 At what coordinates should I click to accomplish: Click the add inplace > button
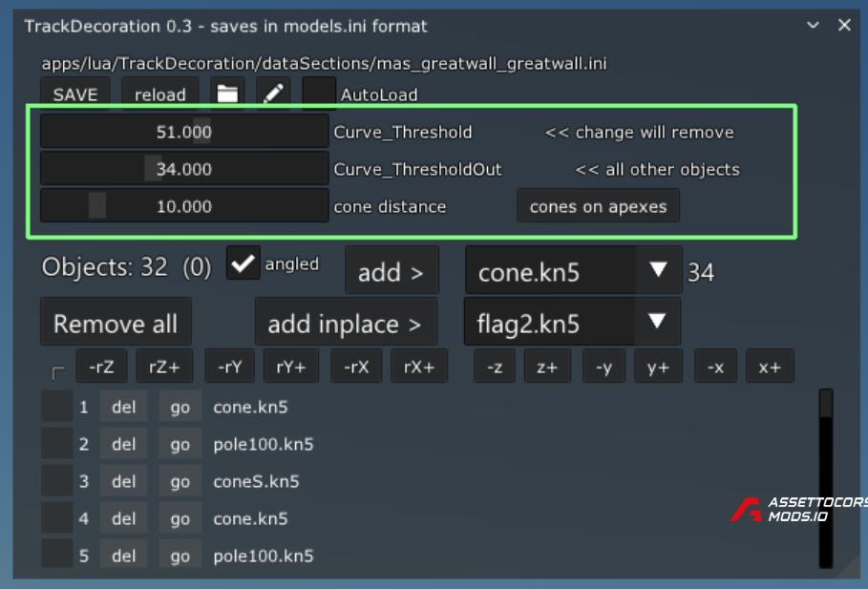tap(346, 322)
